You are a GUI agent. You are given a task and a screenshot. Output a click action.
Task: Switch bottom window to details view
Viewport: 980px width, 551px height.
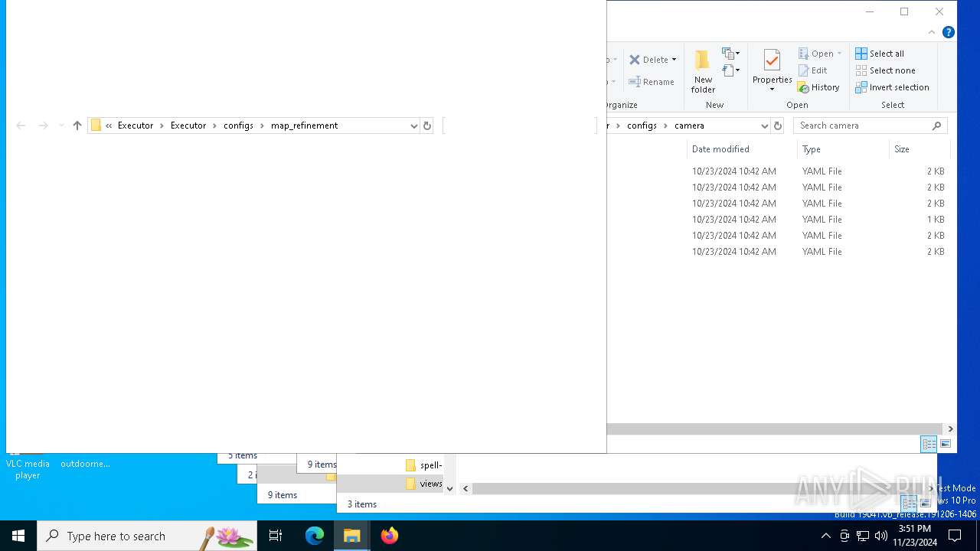point(909,504)
